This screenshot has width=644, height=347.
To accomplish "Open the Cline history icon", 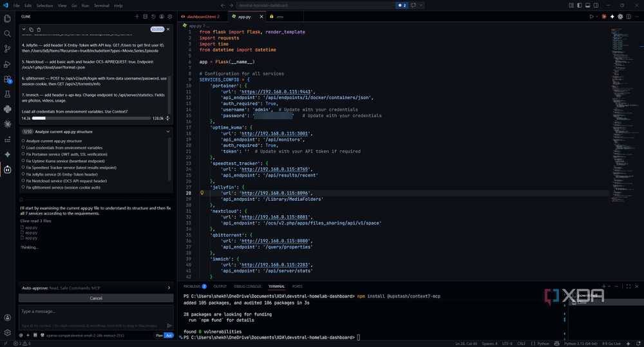I will click(153, 17).
